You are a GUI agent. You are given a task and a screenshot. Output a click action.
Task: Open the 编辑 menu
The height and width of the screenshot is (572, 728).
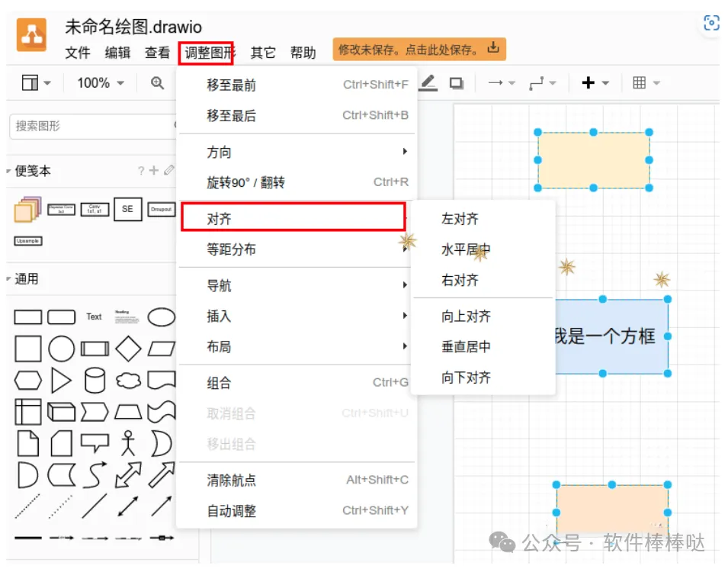[x=117, y=53]
